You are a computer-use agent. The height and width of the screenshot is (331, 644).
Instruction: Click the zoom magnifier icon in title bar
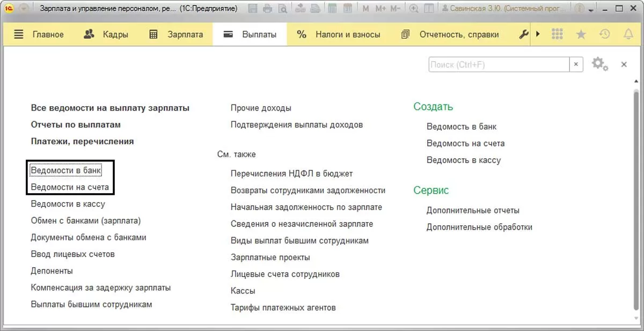[413, 9]
